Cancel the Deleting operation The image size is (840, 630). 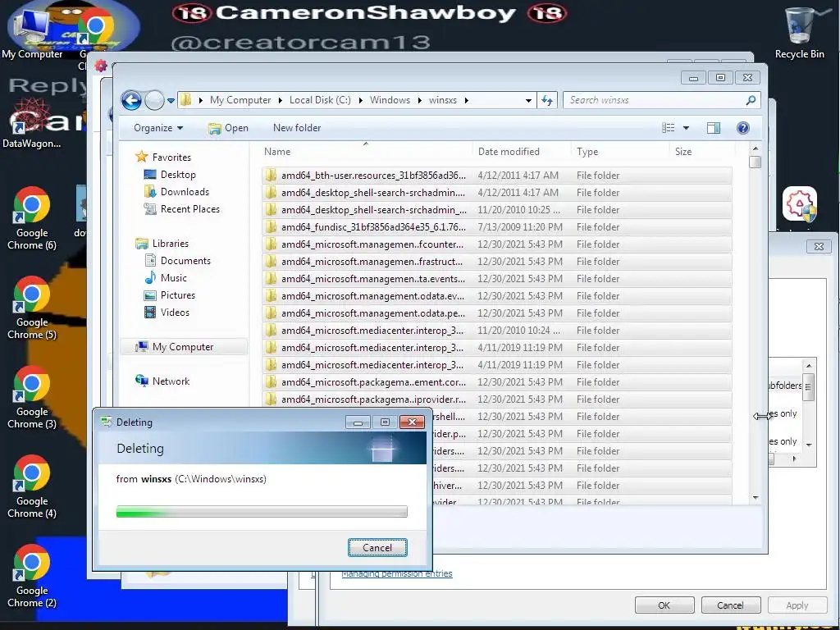click(377, 547)
